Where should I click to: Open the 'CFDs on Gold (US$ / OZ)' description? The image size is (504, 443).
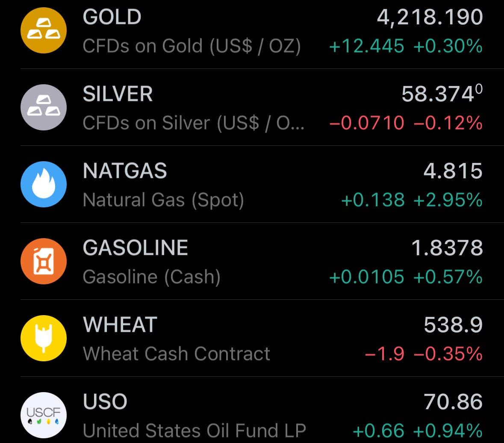tap(192, 46)
